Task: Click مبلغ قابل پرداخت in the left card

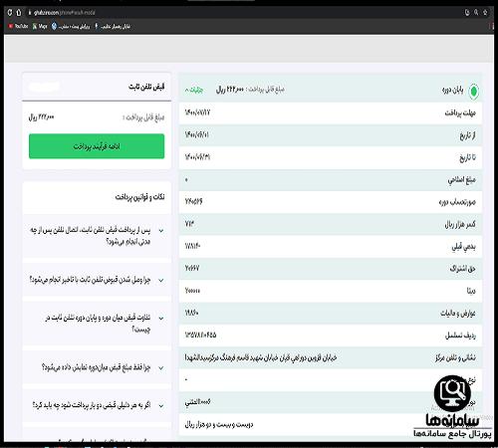Action: point(143,117)
